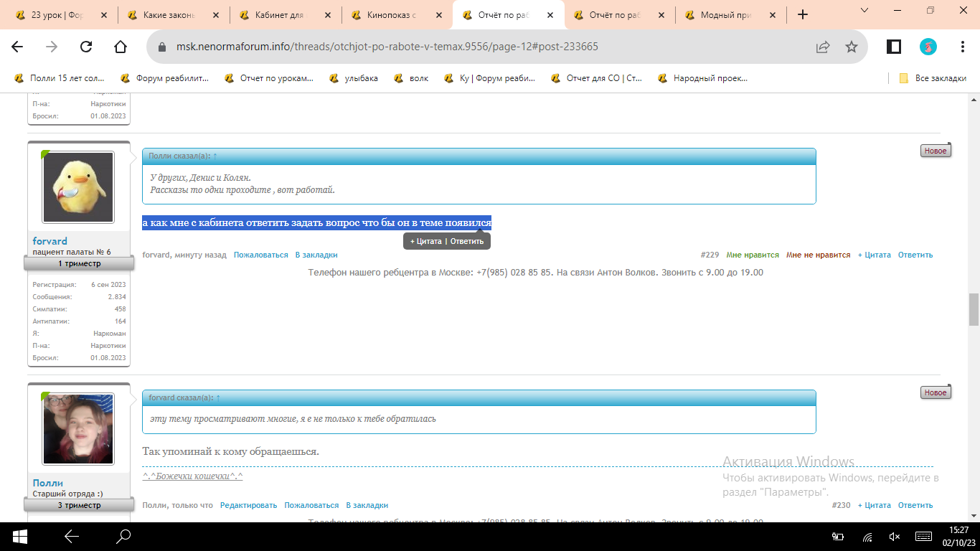Screen dimensions: 980x551
Task: Click 'Мне нравится' on post #229
Action: (753, 255)
